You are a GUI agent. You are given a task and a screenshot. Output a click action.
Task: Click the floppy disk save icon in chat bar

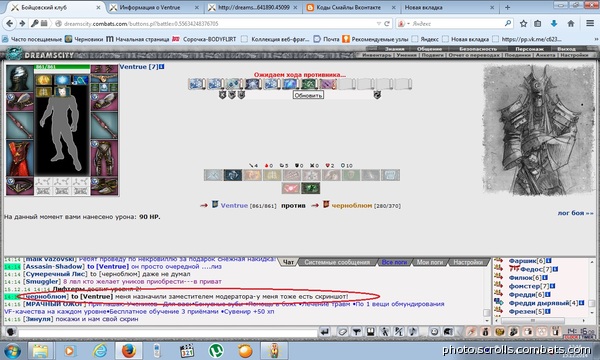click(370, 332)
